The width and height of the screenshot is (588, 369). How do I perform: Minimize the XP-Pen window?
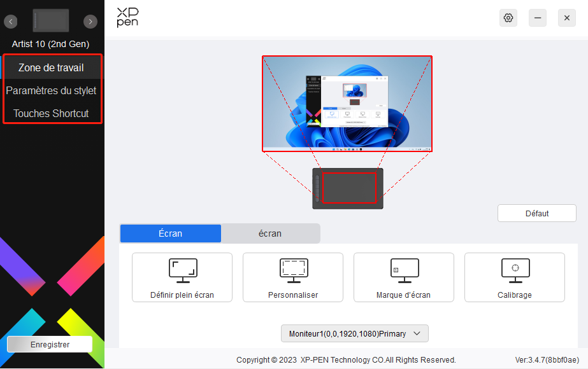click(x=538, y=18)
